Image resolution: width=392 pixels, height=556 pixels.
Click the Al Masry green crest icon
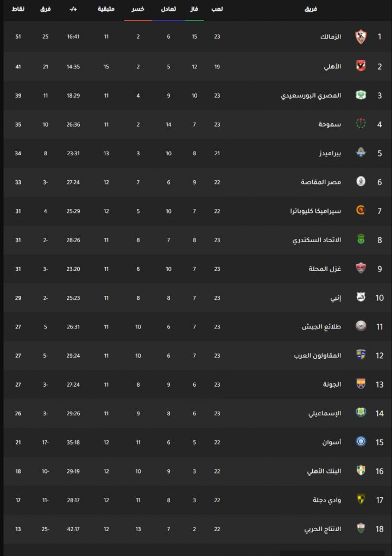pyautogui.click(x=361, y=95)
